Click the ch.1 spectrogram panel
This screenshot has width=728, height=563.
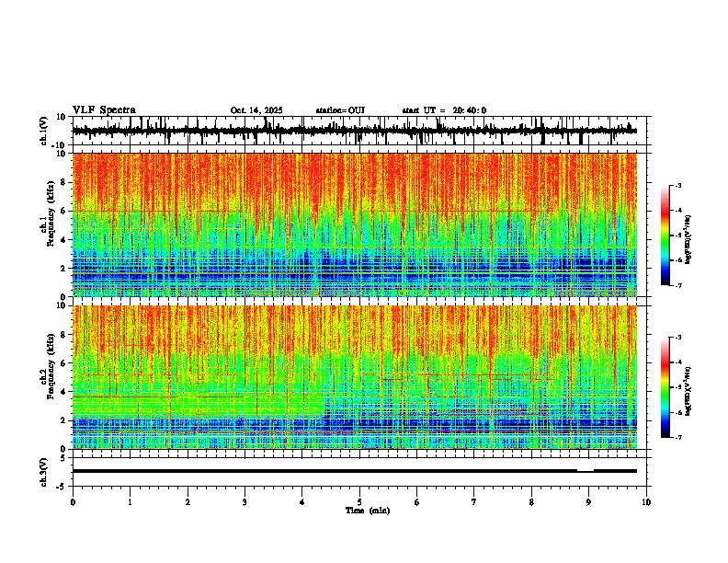(354, 224)
